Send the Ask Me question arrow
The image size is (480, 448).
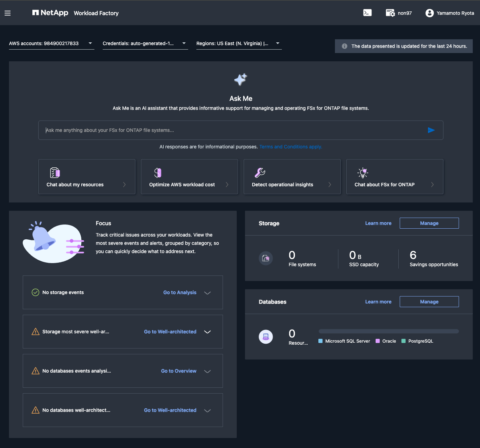click(431, 130)
